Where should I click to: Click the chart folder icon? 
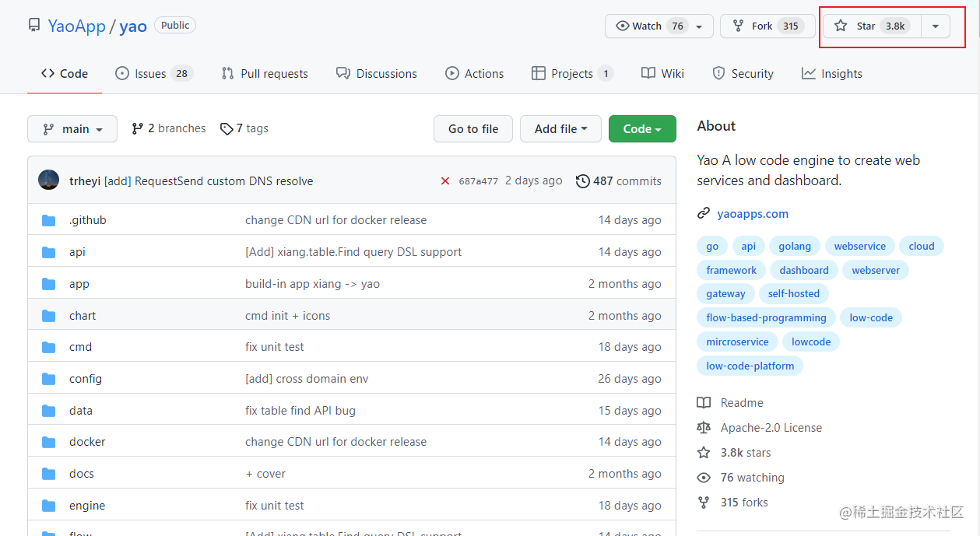tap(49, 316)
